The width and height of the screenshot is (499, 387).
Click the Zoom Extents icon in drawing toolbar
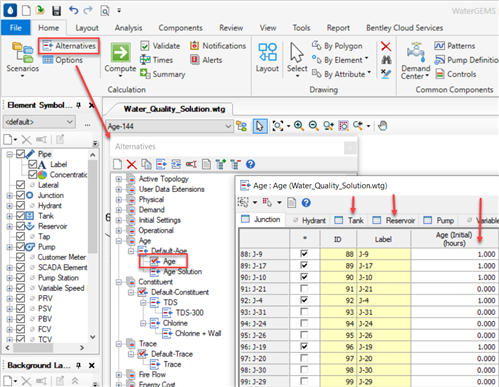click(x=277, y=126)
